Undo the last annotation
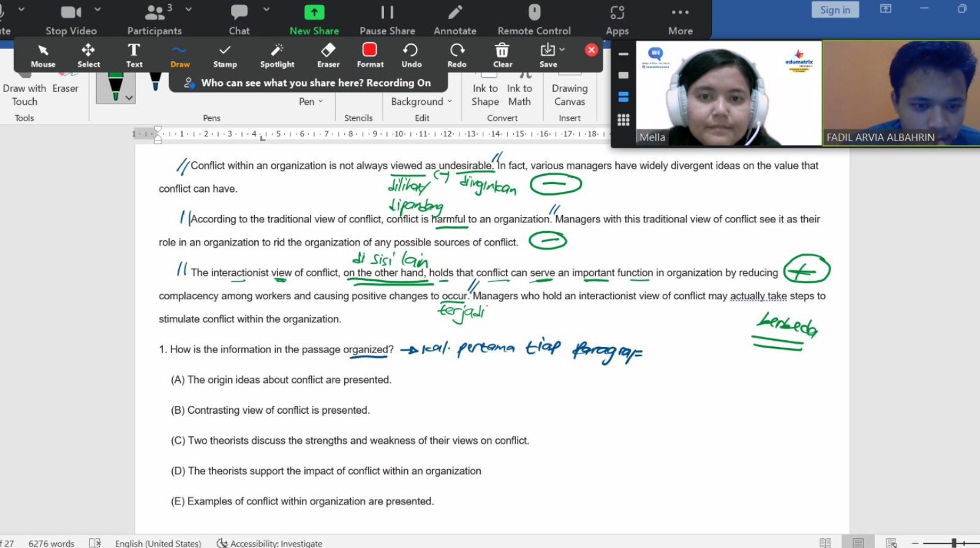 pyautogui.click(x=411, y=55)
